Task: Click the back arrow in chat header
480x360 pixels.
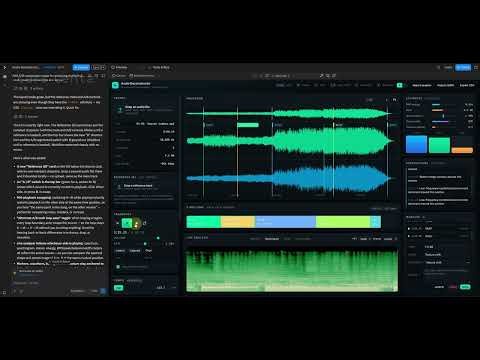Action: pos(5,67)
